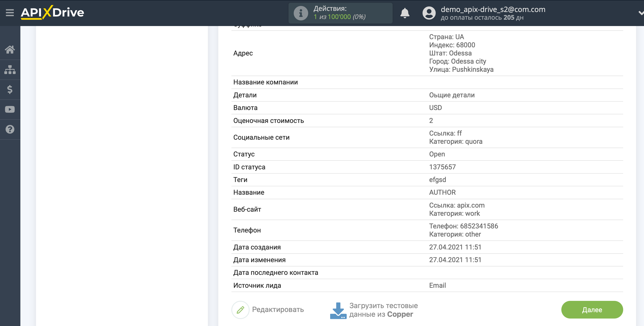Click the actions info icon
644x326 pixels.
click(301, 13)
